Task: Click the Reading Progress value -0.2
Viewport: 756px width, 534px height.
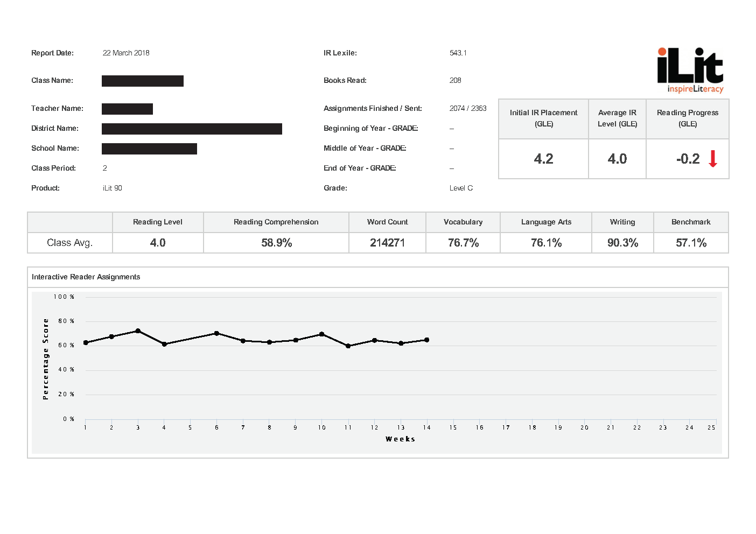Action: [687, 159]
